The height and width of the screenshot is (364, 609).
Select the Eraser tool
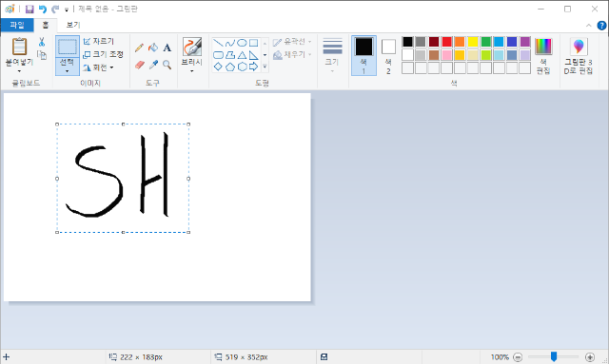point(140,65)
